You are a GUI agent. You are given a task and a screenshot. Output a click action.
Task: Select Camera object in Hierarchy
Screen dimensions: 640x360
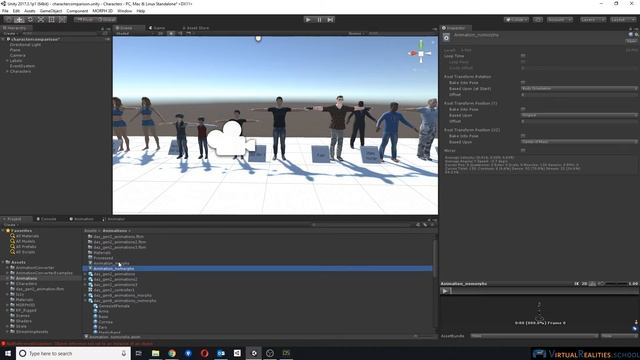[18, 55]
